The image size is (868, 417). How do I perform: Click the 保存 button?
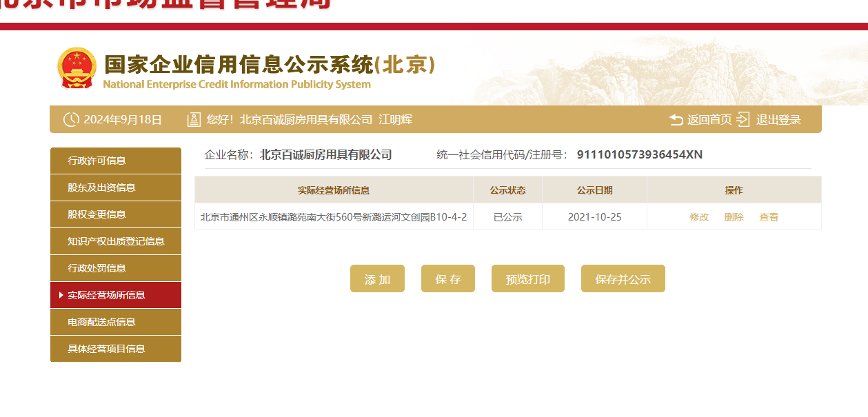coord(448,278)
